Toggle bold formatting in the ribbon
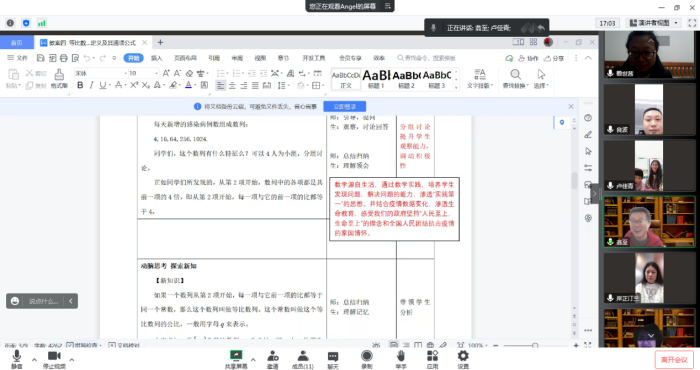 [x=80, y=85]
